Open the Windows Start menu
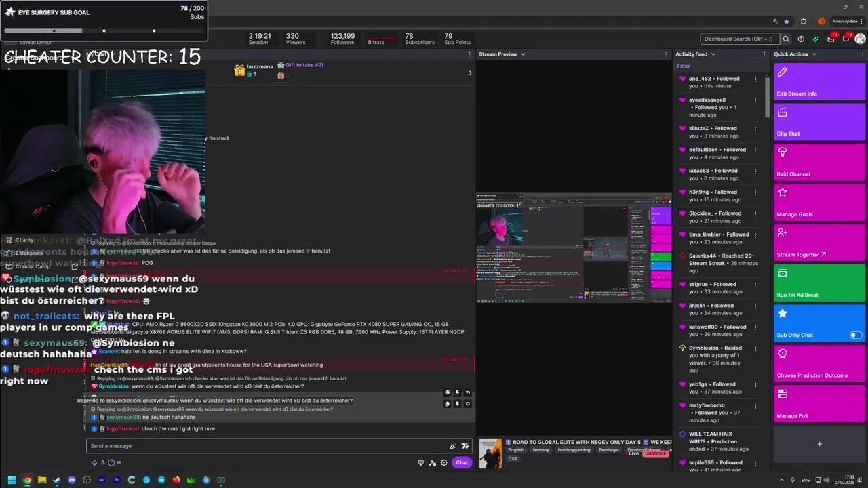Viewport: 868px width, 488px height. 12,480
